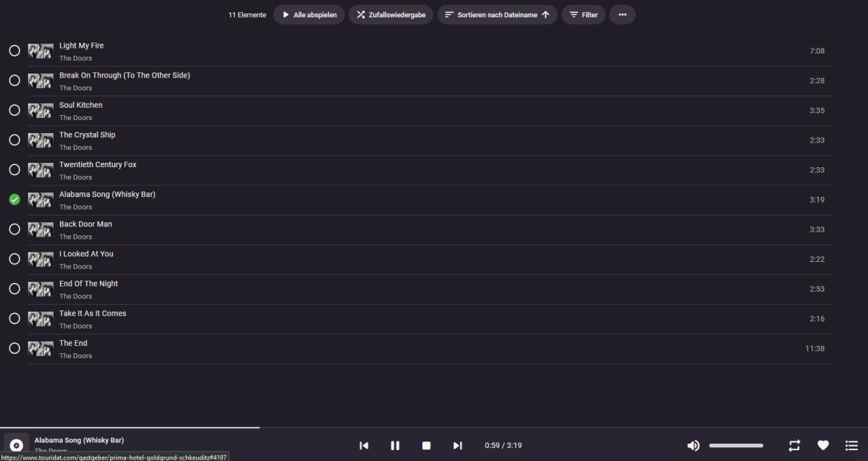Screen dimensions: 868x461
Task: Click The Doors artist under Light My Fire
Action: pyautogui.click(x=76, y=58)
